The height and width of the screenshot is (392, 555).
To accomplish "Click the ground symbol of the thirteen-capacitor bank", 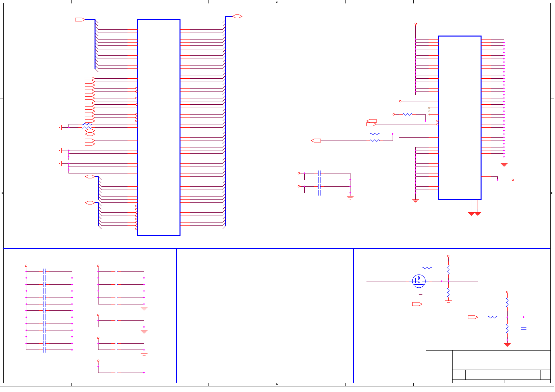I will point(72,364).
